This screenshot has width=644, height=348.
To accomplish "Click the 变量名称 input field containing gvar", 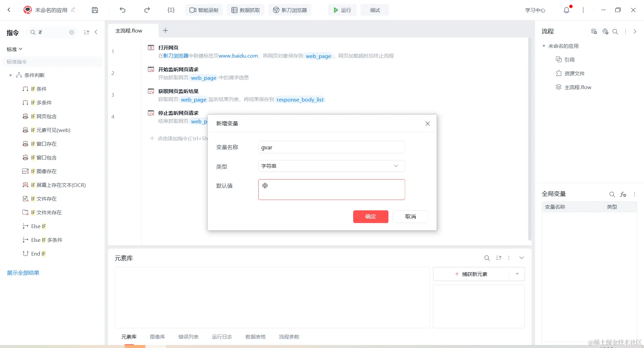I will point(331,147).
